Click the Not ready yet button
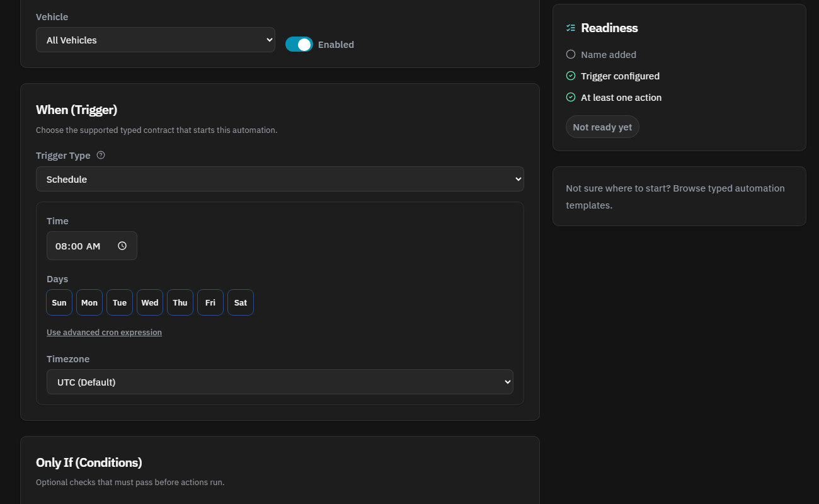819x504 pixels. (602, 127)
